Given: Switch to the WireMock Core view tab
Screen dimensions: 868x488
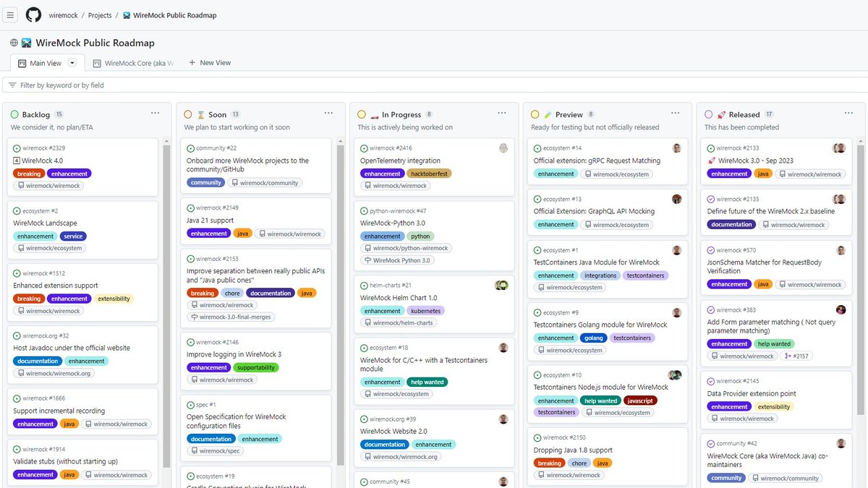Looking at the screenshot, I should tap(133, 63).
